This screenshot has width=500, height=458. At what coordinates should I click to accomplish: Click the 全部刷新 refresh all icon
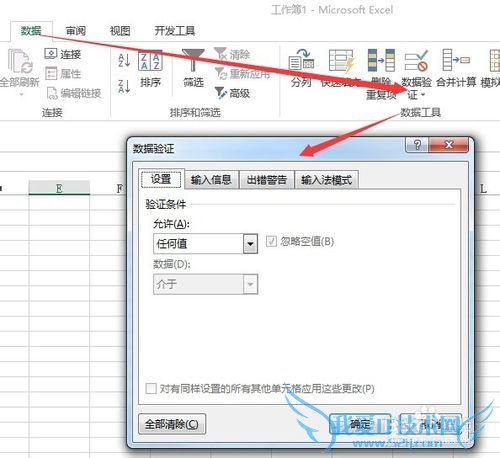(20, 61)
